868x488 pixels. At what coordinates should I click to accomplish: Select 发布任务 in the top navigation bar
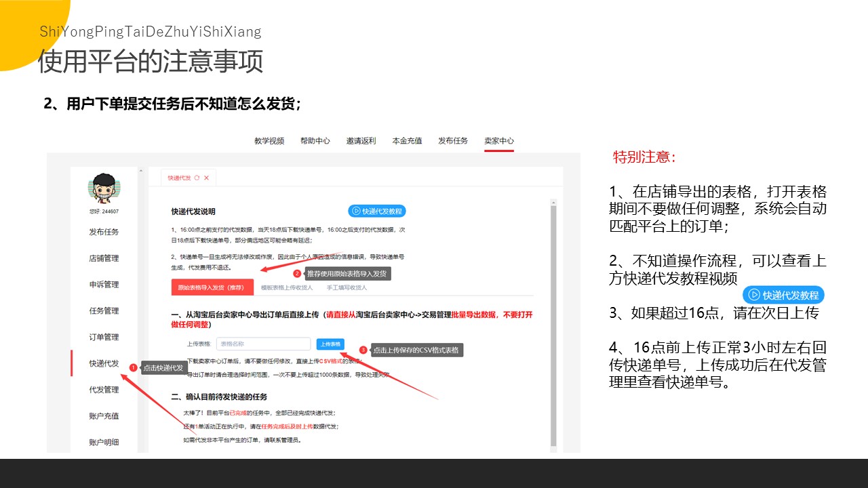pyautogui.click(x=453, y=141)
